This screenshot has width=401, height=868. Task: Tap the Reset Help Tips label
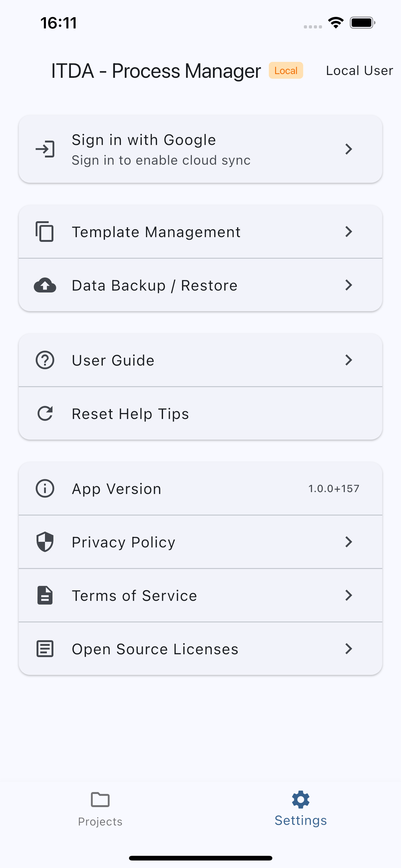click(x=130, y=413)
